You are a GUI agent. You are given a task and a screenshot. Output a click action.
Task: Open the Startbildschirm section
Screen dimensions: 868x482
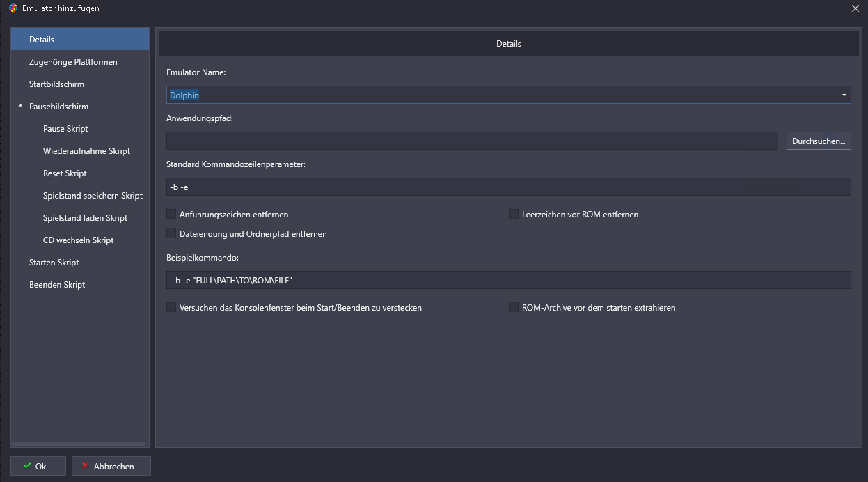pyautogui.click(x=56, y=84)
